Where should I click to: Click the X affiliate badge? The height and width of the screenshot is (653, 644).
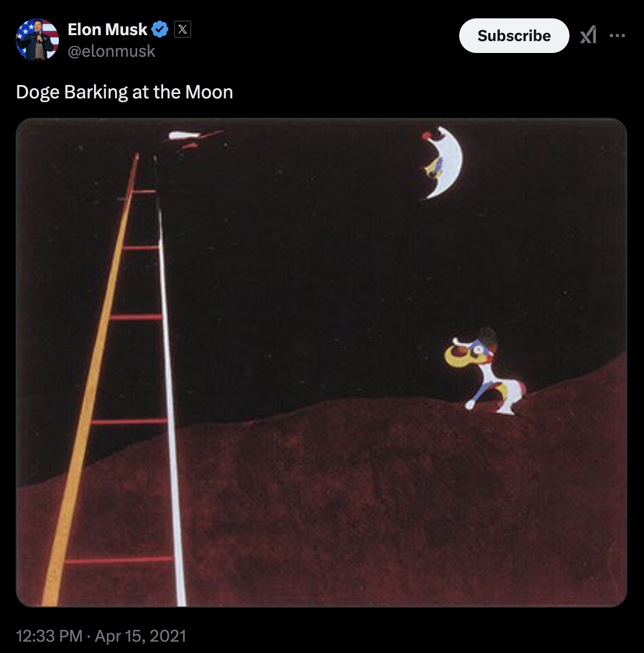pos(183,29)
